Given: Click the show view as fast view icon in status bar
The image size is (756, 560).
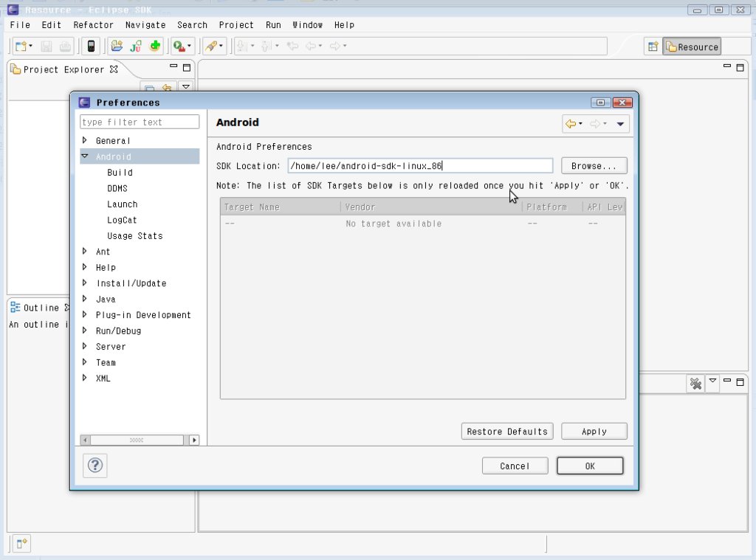Looking at the screenshot, I should point(21,544).
